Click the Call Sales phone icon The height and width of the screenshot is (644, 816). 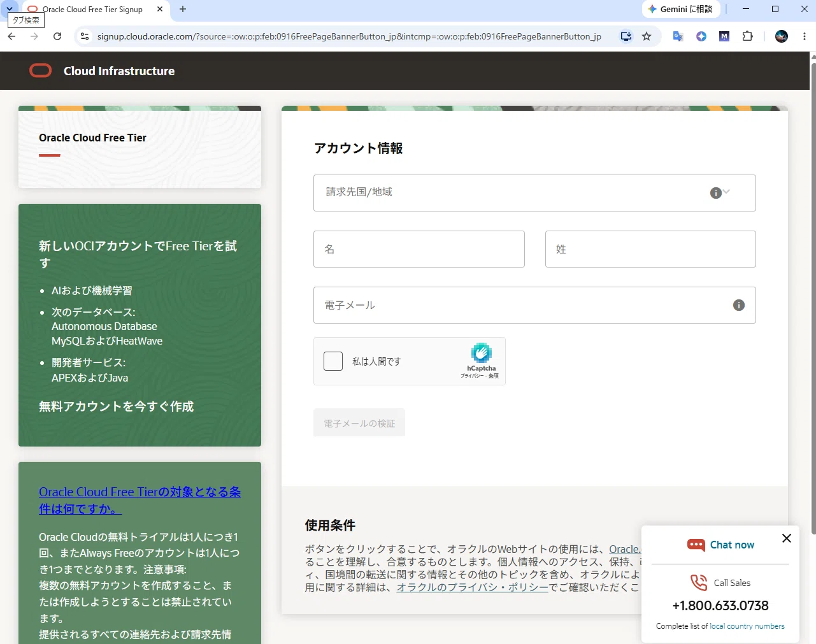click(699, 582)
